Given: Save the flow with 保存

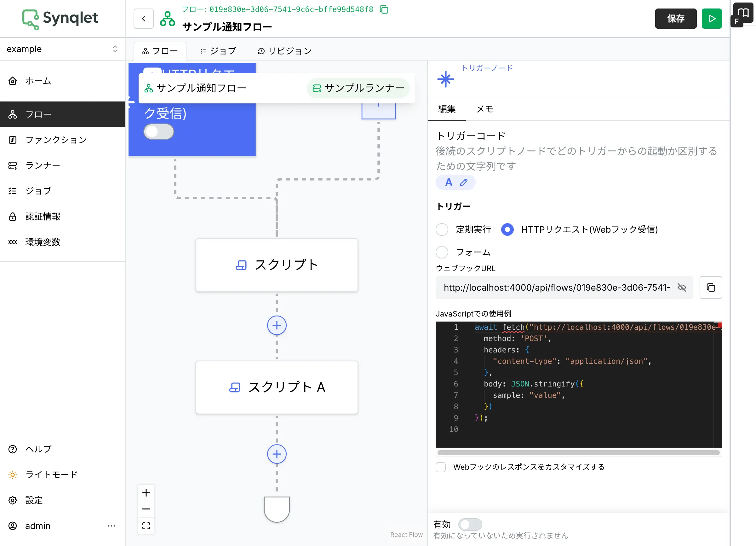Looking at the screenshot, I should click(675, 19).
